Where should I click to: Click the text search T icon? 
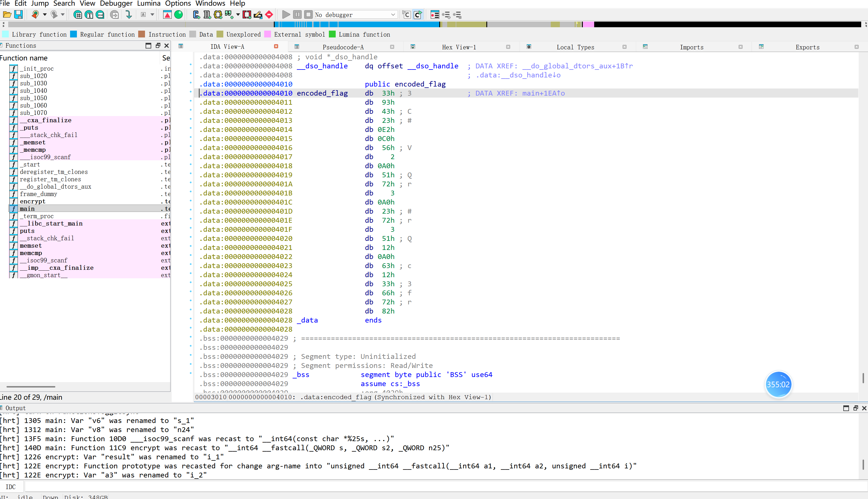pyautogui.click(x=89, y=15)
